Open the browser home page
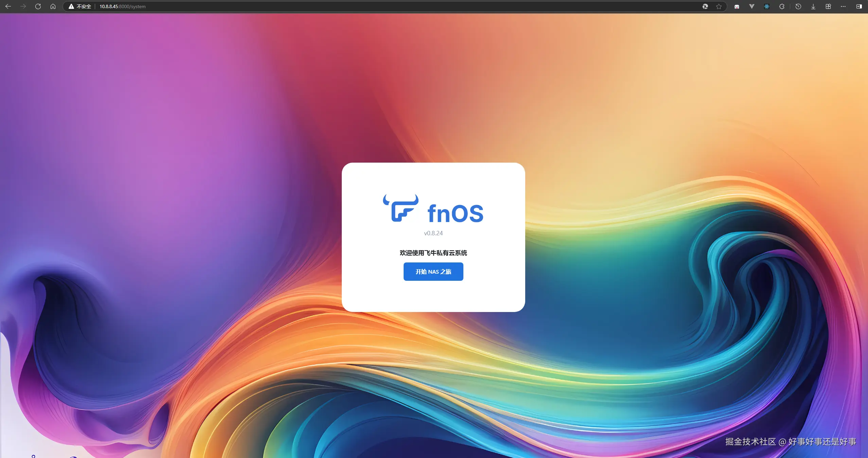This screenshot has height=458, width=868. pos(53,6)
